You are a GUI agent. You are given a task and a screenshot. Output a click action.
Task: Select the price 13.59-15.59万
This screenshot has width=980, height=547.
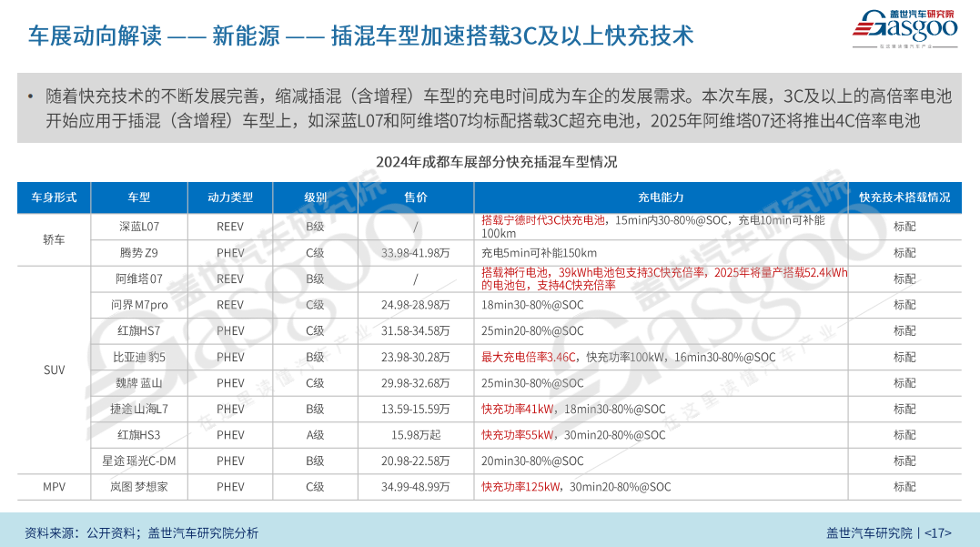coord(416,409)
